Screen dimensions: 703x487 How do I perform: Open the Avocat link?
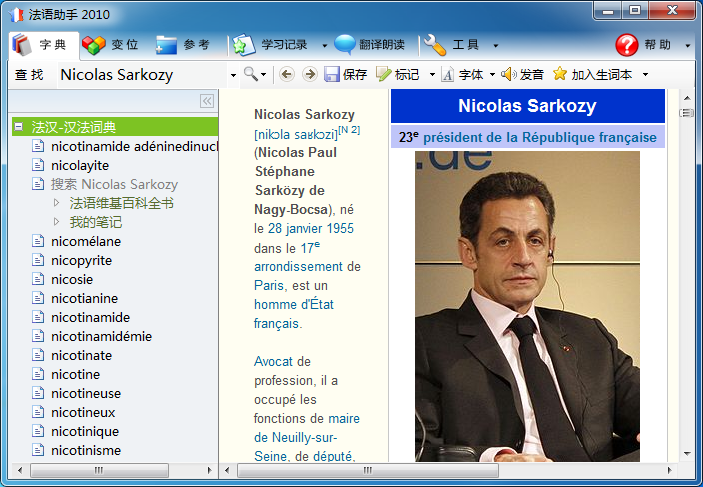(273, 361)
